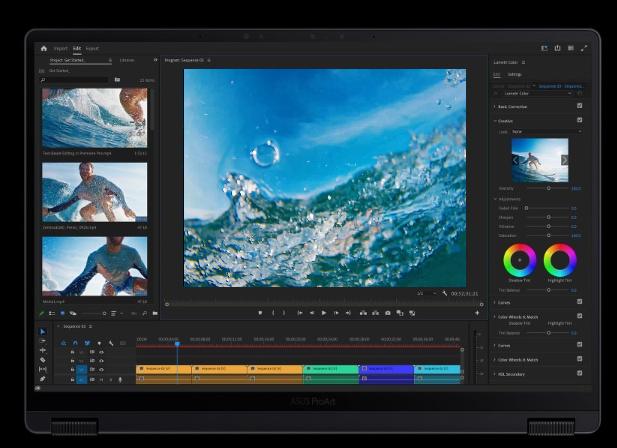Select the Selection arrow tool
This screenshot has width=617, height=448.
[x=43, y=332]
